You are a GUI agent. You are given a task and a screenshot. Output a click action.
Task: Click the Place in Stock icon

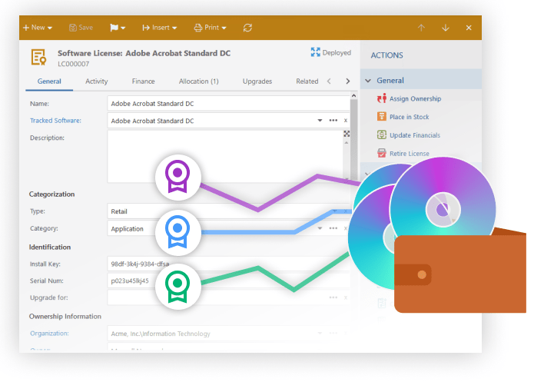click(x=382, y=117)
